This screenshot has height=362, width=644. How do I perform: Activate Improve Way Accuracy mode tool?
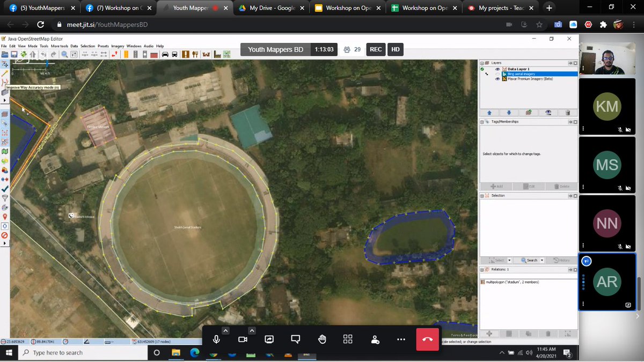click(5, 82)
